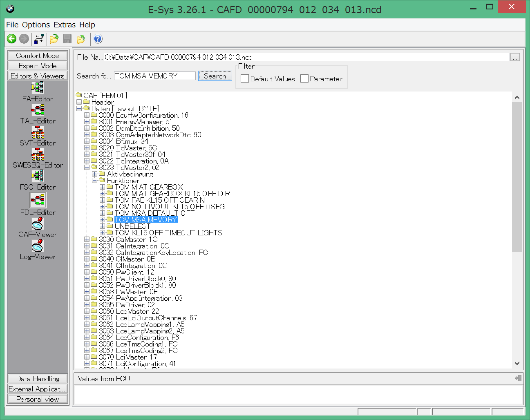The width and height of the screenshot is (530, 420).
Task: Open the SVT-Editor icon
Action: tap(38, 132)
